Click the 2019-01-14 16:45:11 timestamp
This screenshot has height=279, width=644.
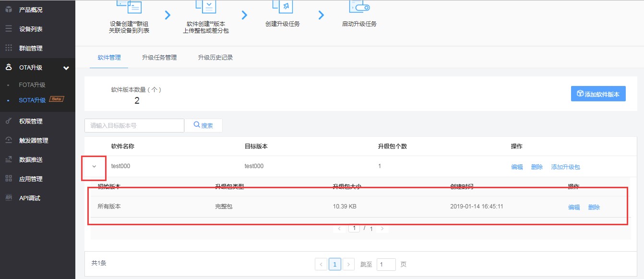tap(477, 206)
